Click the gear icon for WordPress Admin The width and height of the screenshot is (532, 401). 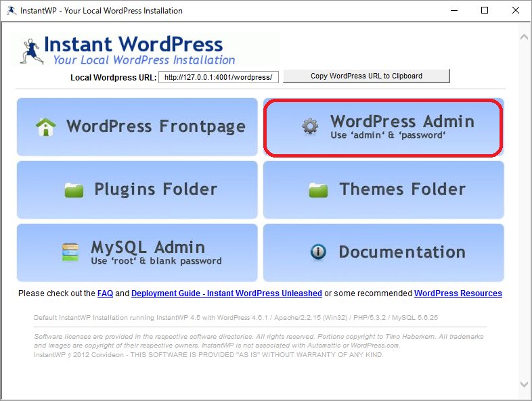(310, 126)
